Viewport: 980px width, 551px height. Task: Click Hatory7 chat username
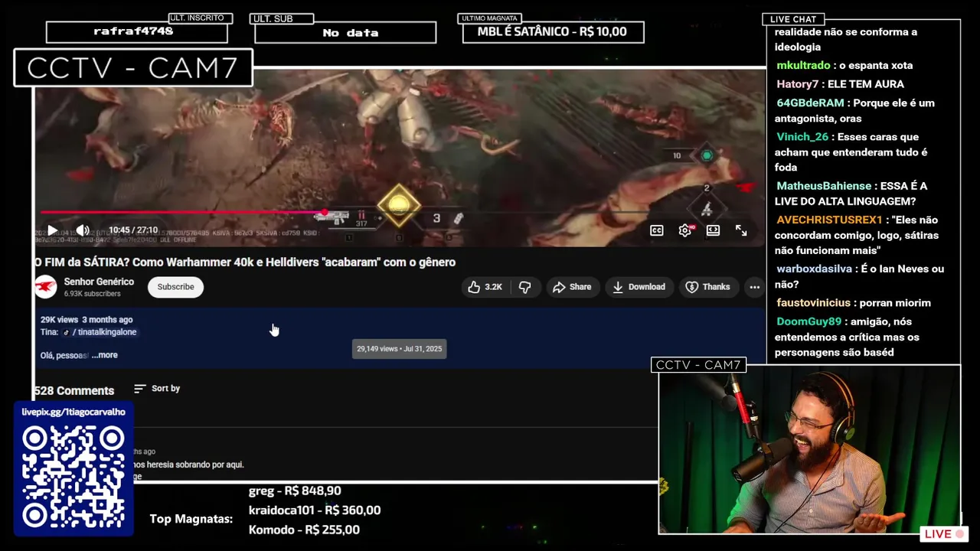pyautogui.click(x=797, y=84)
